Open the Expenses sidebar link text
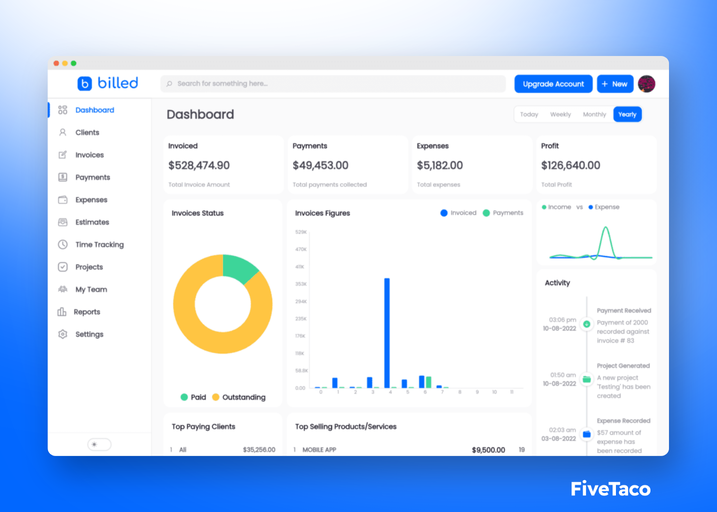 tap(91, 199)
